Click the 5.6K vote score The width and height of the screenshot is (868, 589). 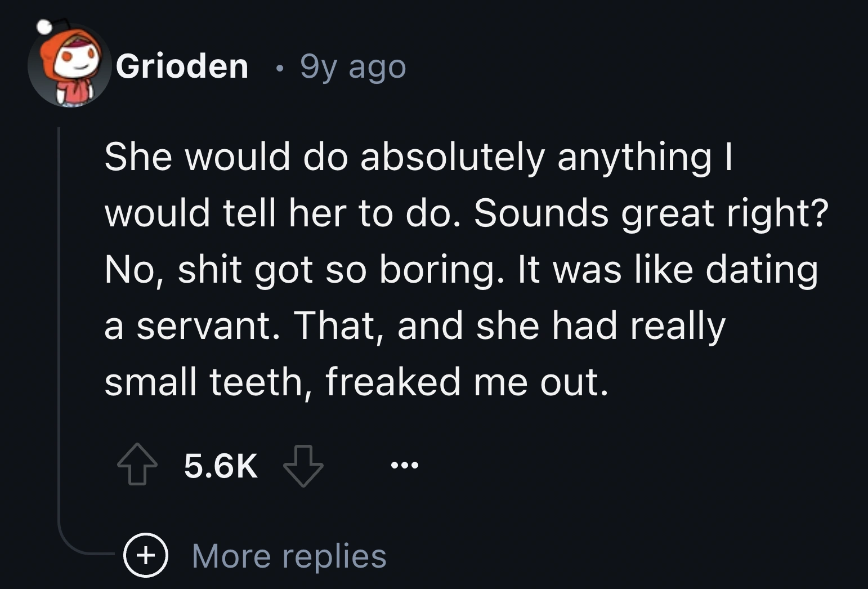[221, 466]
